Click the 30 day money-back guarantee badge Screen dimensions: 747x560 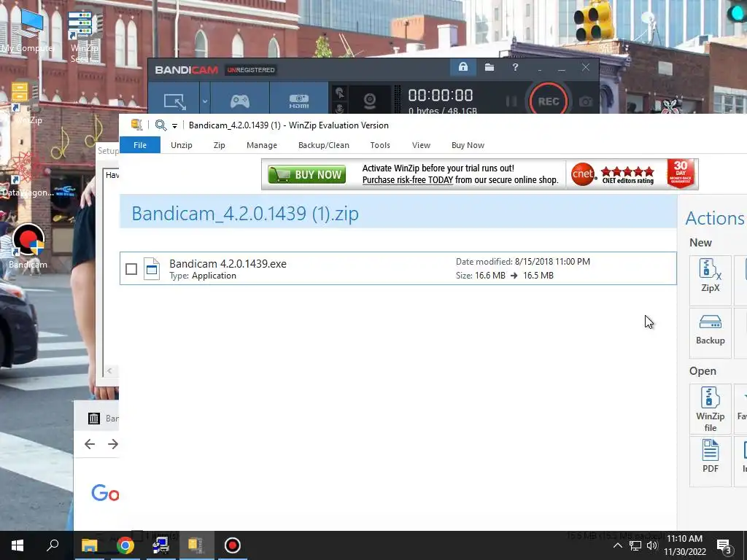(681, 174)
